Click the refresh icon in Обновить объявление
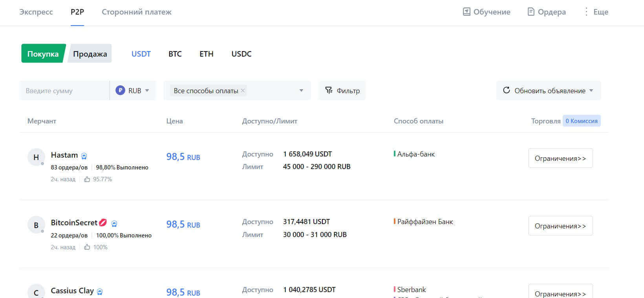Image resolution: width=644 pixels, height=298 pixels. pyautogui.click(x=507, y=90)
